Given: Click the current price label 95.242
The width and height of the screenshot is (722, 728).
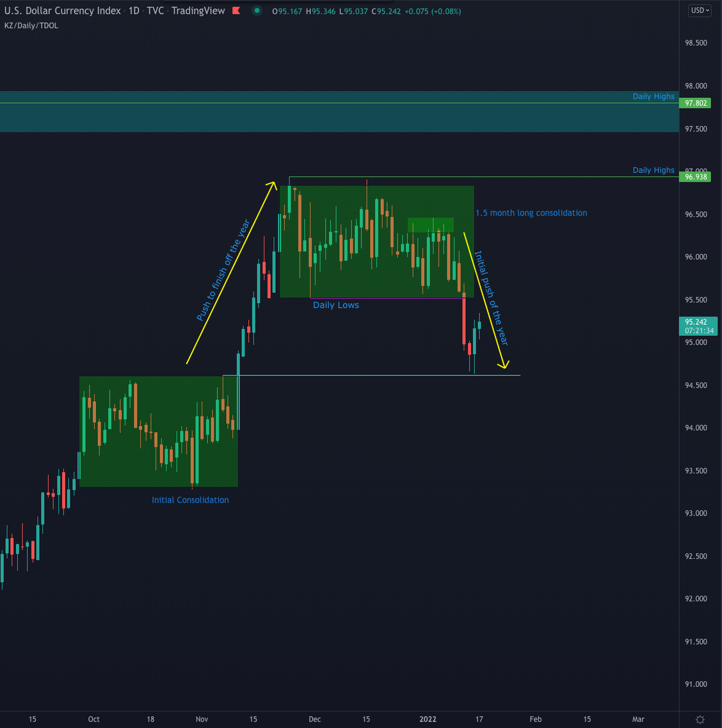Looking at the screenshot, I should [x=696, y=322].
